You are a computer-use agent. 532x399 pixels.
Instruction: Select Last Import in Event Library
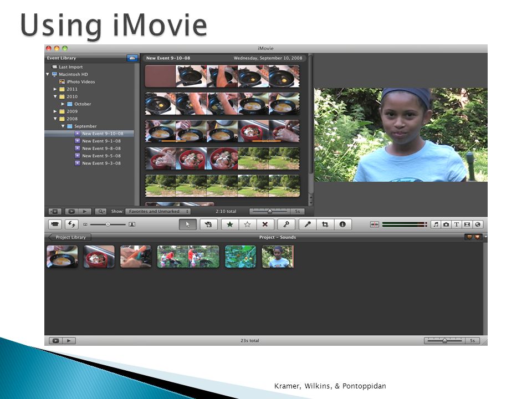(70, 67)
